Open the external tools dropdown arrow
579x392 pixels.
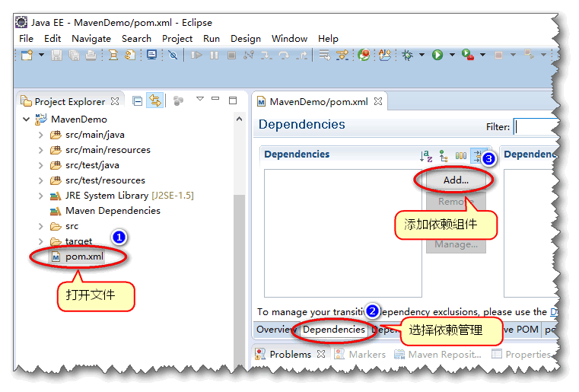pyautogui.click(x=482, y=55)
